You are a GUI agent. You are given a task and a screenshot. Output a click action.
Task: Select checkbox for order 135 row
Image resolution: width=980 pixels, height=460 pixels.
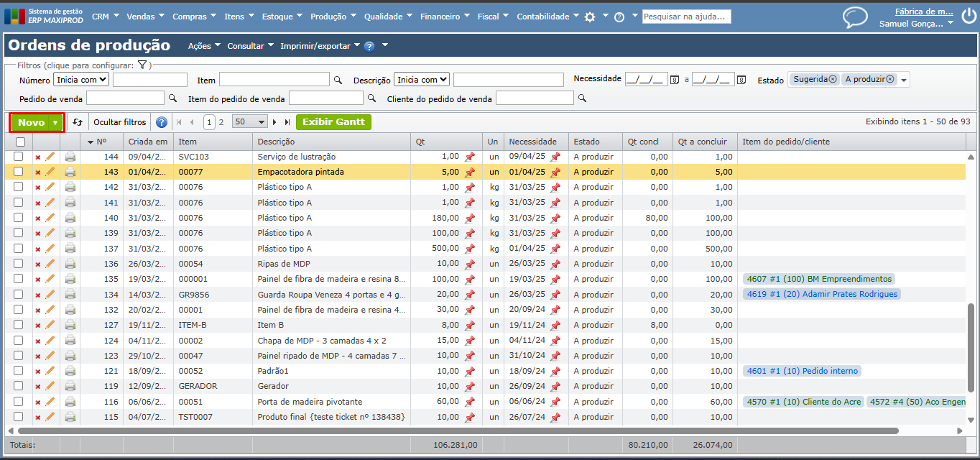click(19, 279)
